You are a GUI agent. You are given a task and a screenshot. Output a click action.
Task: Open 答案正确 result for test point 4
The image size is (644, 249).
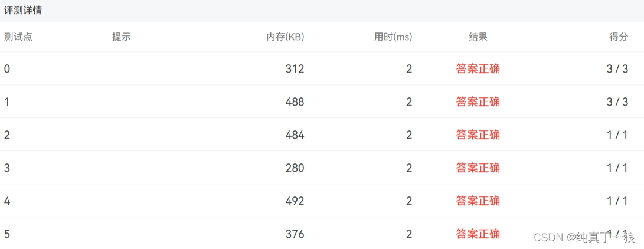pos(478,201)
